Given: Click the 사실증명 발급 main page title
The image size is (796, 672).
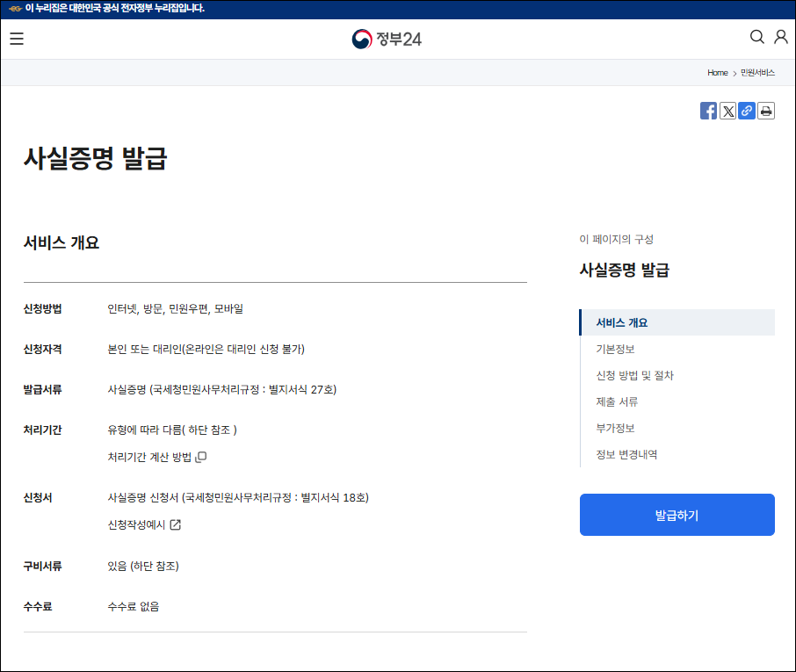Looking at the screenshot, I should (x=96, y=158).
